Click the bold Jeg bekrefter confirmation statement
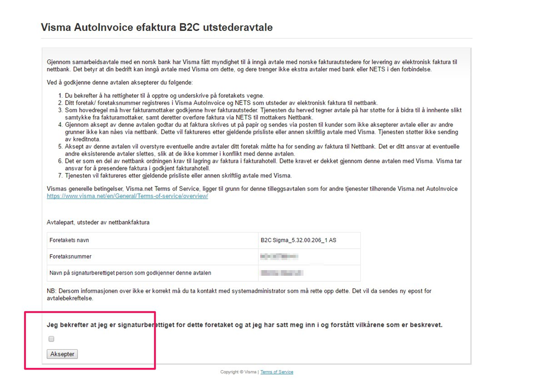548x392 pixels. [244, 325]
